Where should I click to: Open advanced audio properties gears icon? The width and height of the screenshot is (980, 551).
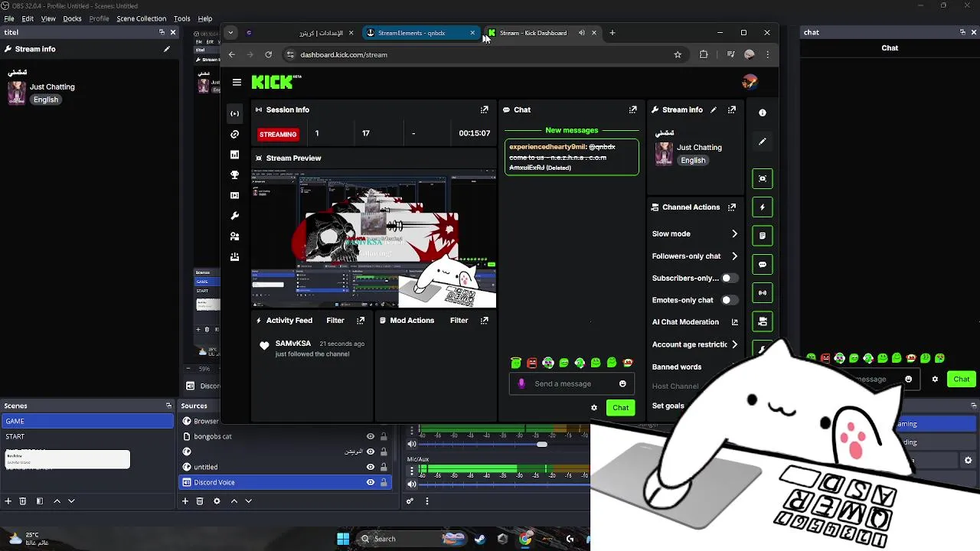(x=410, y=501)
